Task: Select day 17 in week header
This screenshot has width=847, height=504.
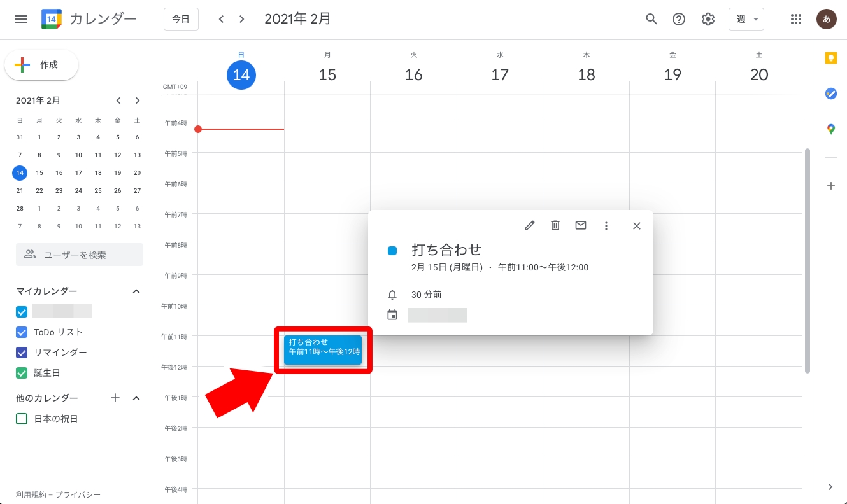Action: pos(500,74)
